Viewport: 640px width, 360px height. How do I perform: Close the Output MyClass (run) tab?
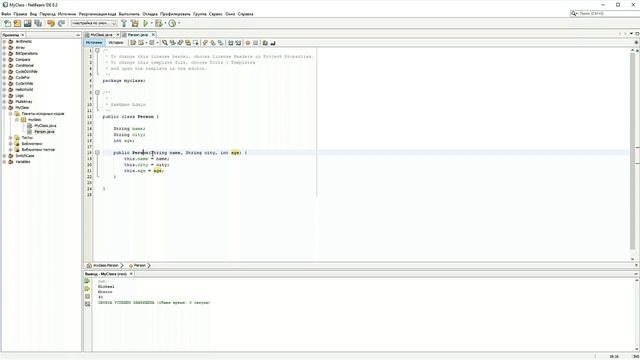131,274
